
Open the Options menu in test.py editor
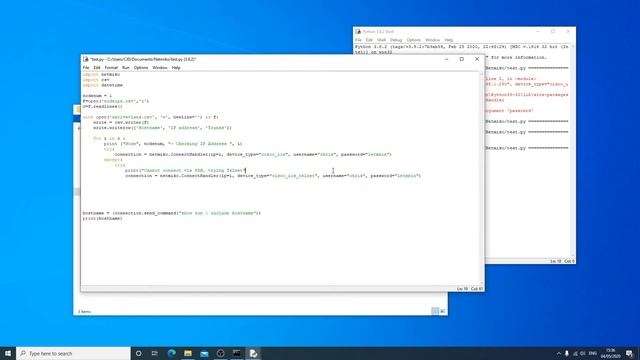click(x=141, y=68)
